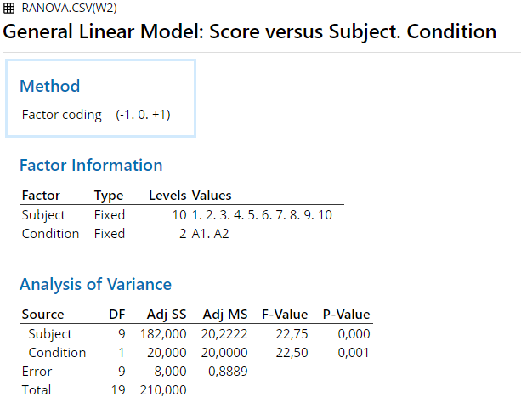The height and width of the screenshot is (420, 521).
Task: Select the Condition P-Value 0,001 cell
Action: click(354, 353)
